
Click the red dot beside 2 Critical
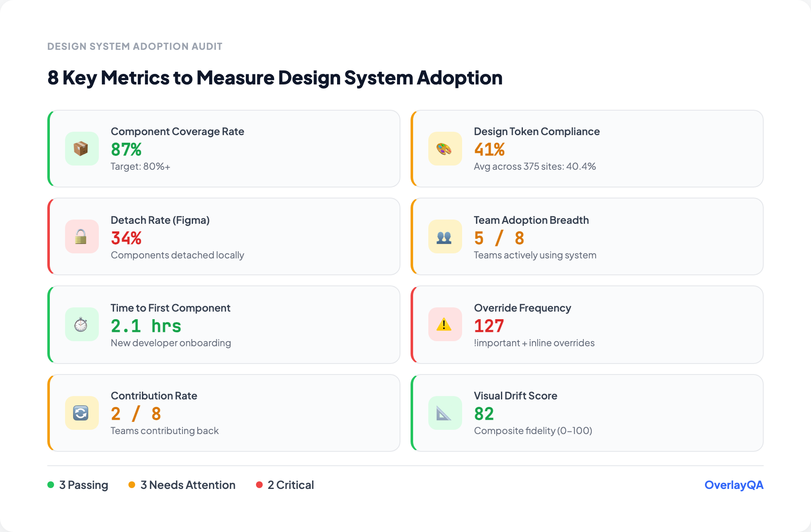click(x=259, y=485)
